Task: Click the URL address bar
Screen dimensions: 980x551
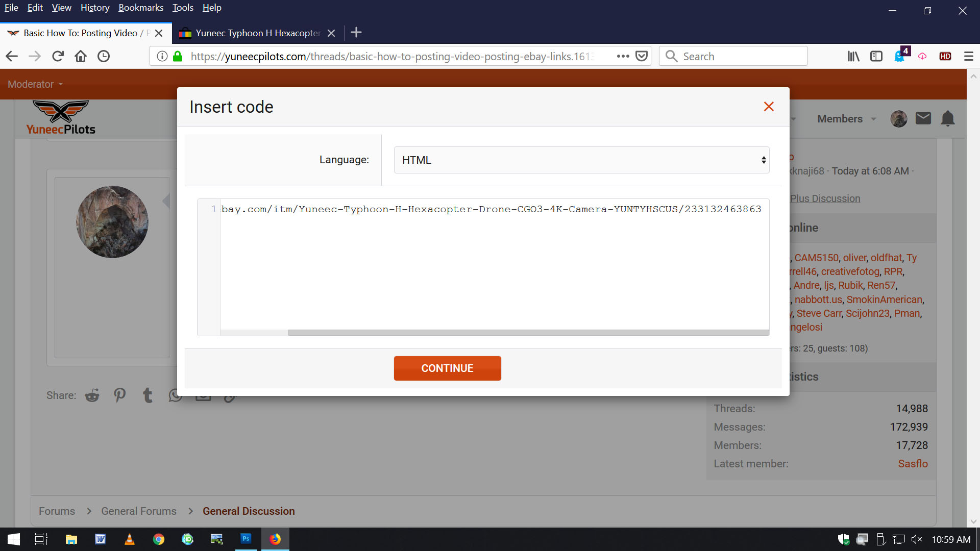Action: coord(393,56)
